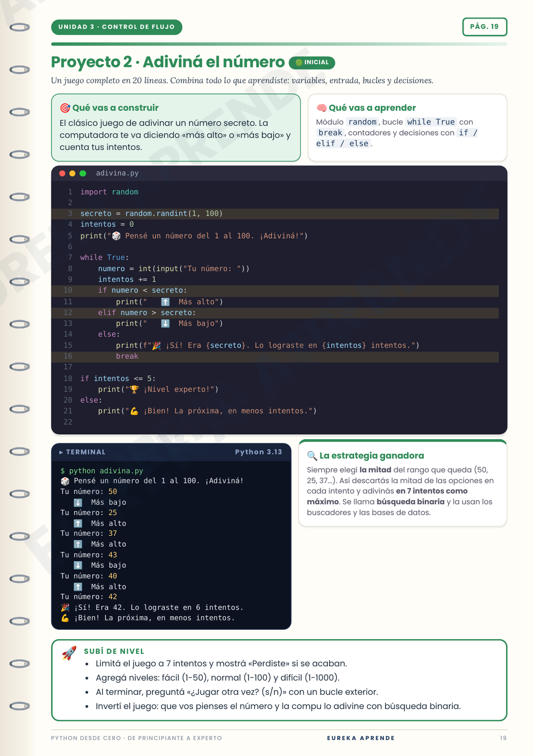Click the dice emoji in terminal output
The image size is (535, 756).
[x=65, y=481]
